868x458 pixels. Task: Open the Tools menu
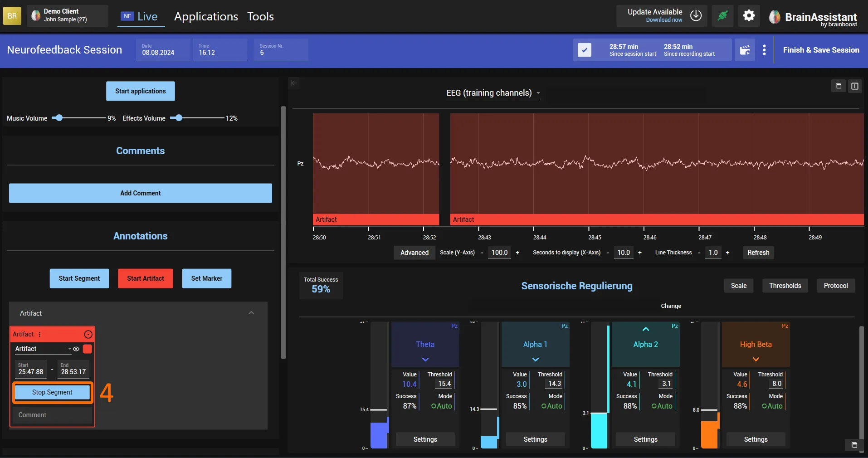(x=260, y=17)
